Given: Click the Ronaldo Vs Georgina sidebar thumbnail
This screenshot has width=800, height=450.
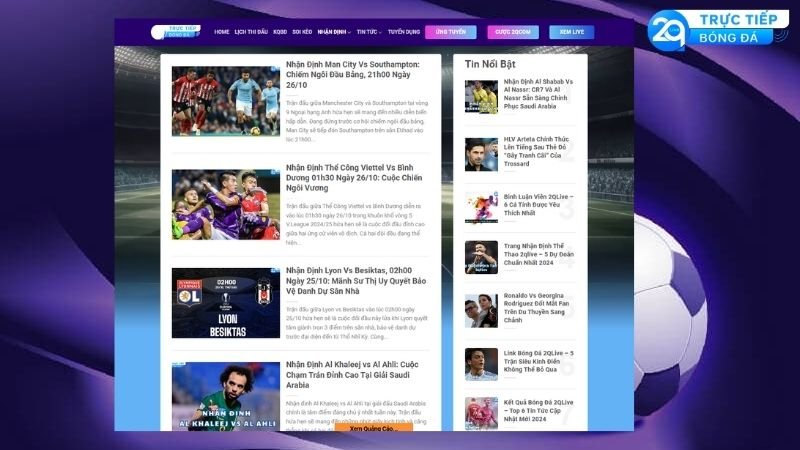Looking at the screenshot, I should point(481,311).
